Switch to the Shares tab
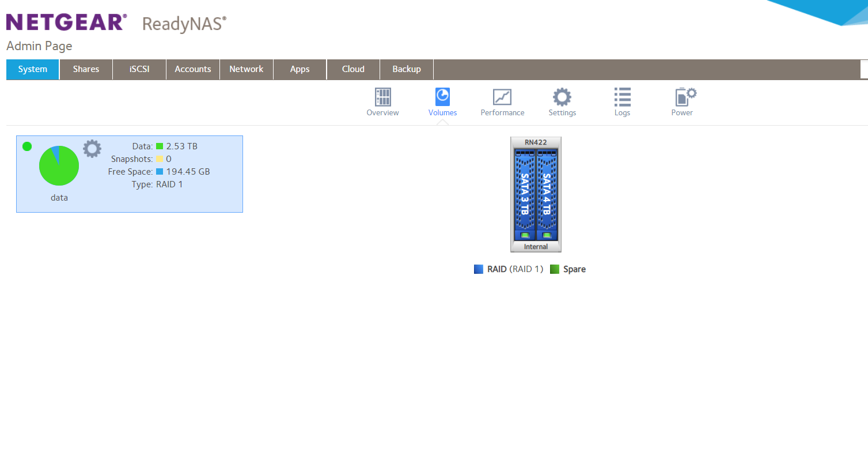868x449 pixels. pos(85,69)
